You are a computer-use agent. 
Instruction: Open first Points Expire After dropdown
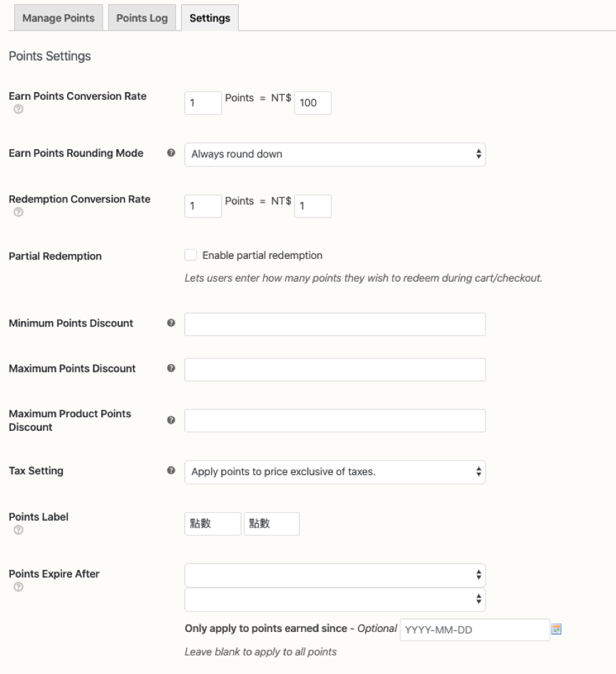(334, 575)
